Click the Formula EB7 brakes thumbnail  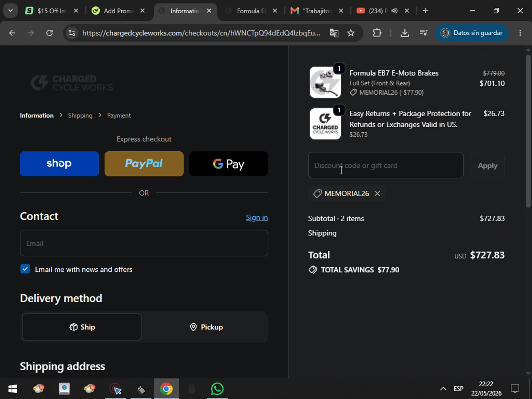point(325,82)
